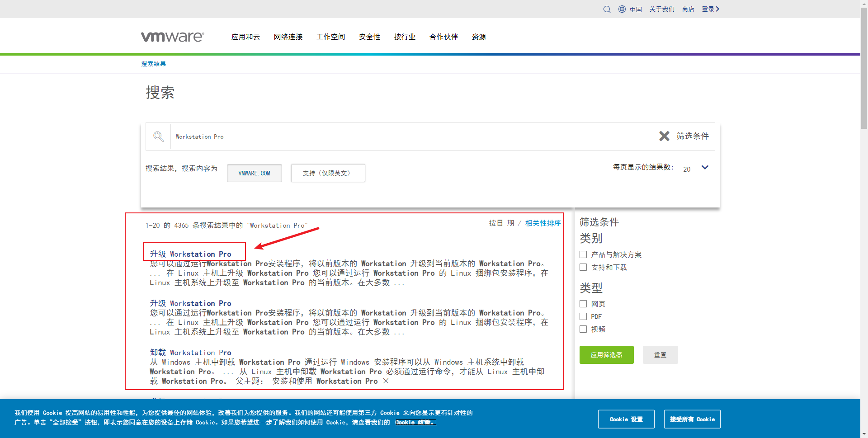Clear the search with the X icon

(x=664, y=136)
